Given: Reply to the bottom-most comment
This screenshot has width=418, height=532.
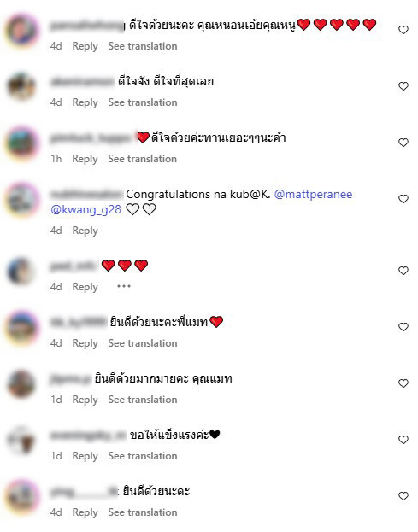Looking at the screenshot, I should click(x=85, y=512).
